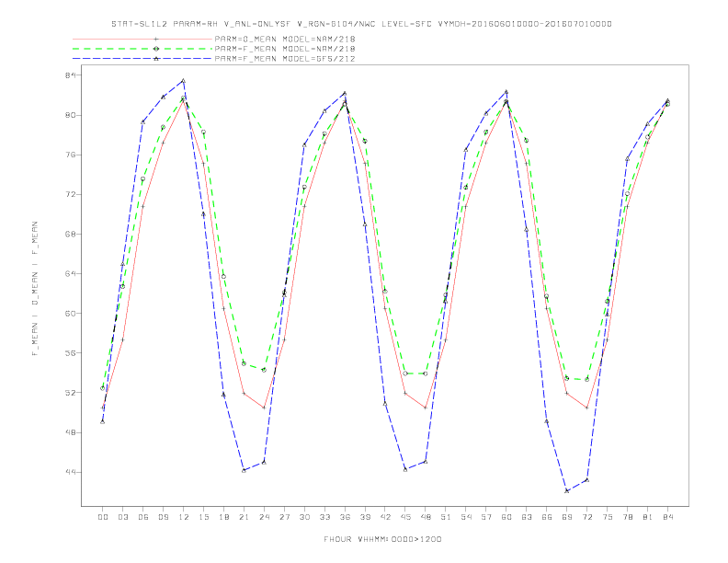The height and width of the screenshot is (563, 728).
Task: Click x-axis tick label 63
Action: tap(527, 517)
